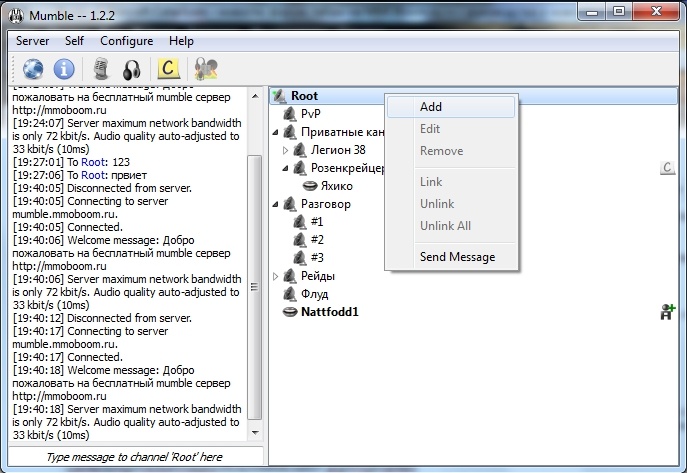Choose Send Message in context menu

pyautogui.click(x=451, y=257)
